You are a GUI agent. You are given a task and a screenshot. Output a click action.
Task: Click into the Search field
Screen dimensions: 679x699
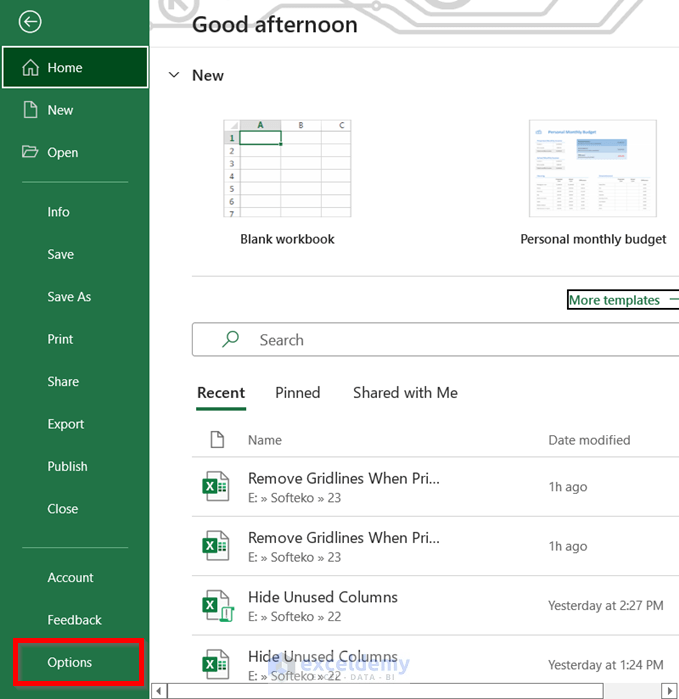(x=436, y=340)
